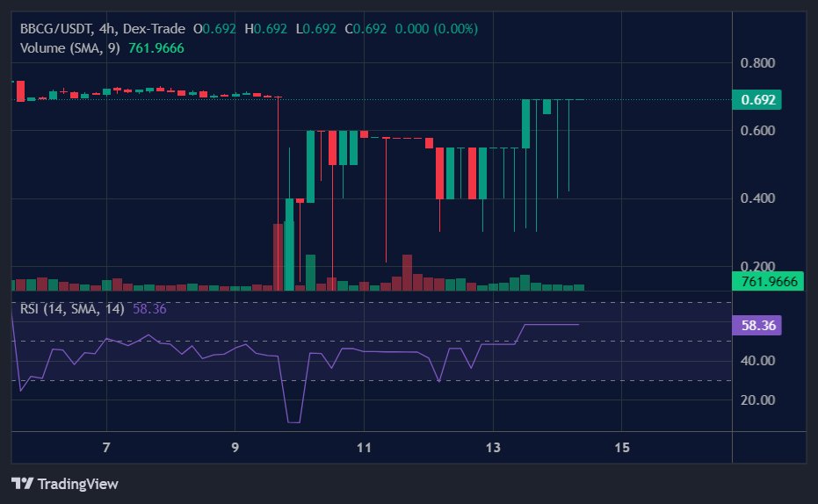Click the 0.800 price axis tick

coord(757,63)
